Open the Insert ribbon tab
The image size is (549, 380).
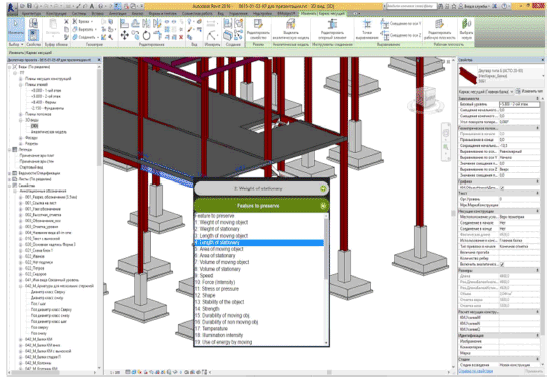point(97,14)
